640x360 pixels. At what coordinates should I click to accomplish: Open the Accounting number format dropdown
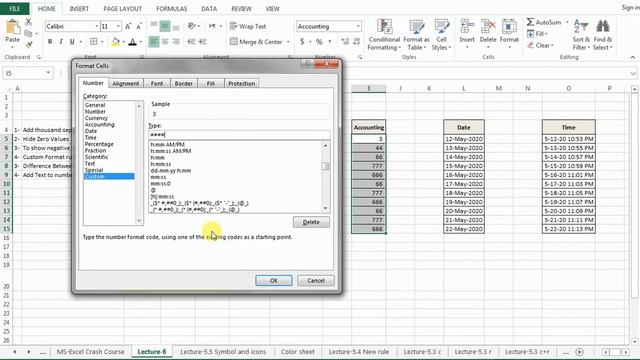[x=358, y=26]
